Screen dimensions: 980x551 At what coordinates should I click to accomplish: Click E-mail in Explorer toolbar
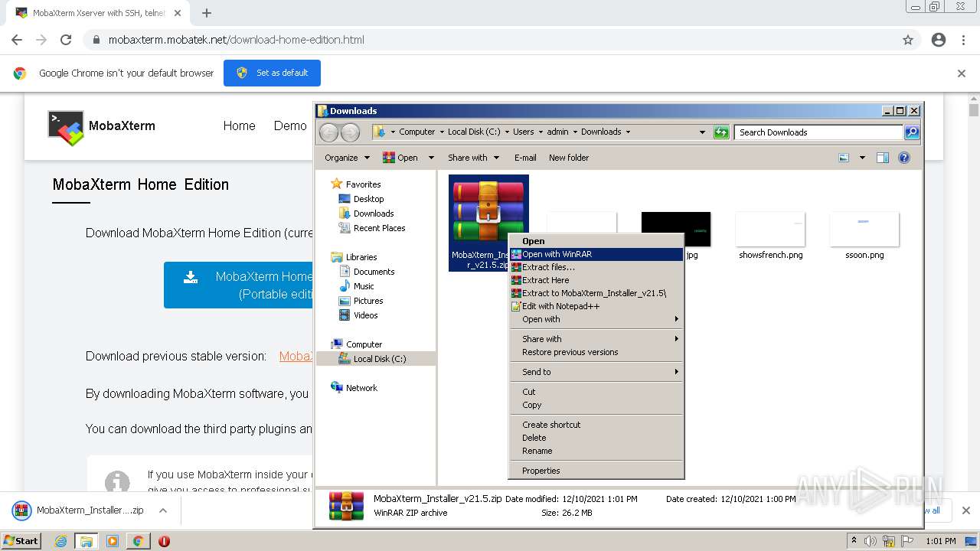[x=525, y=158]
